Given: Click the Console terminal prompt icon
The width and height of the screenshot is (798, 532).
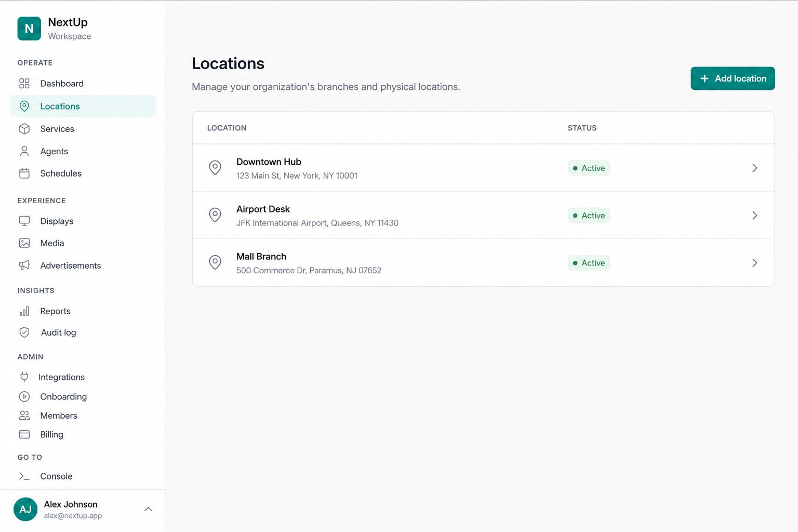Looking at the screenshot, I should (x=24, y=476).
